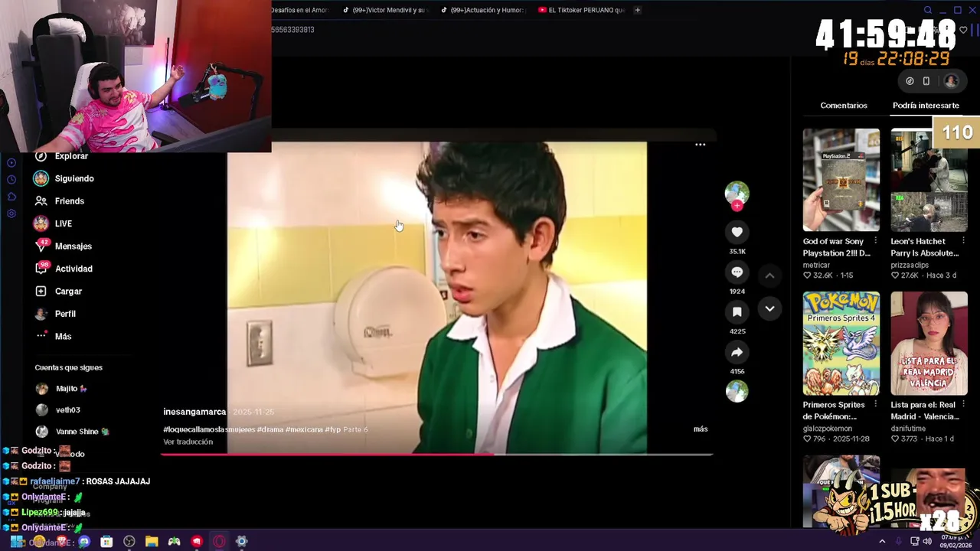Open the Settings gear on the taskbar
This screenshot has width=980, height=551.
[241, 541]
